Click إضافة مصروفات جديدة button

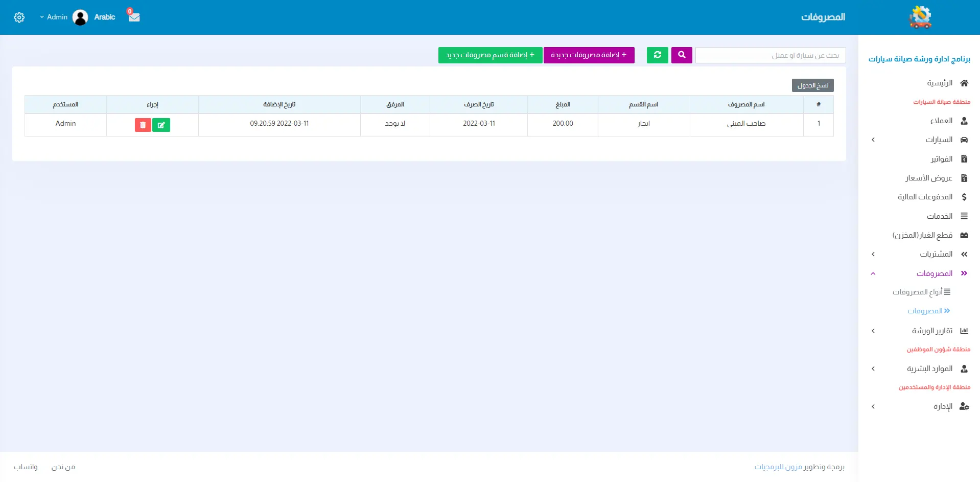589,55
